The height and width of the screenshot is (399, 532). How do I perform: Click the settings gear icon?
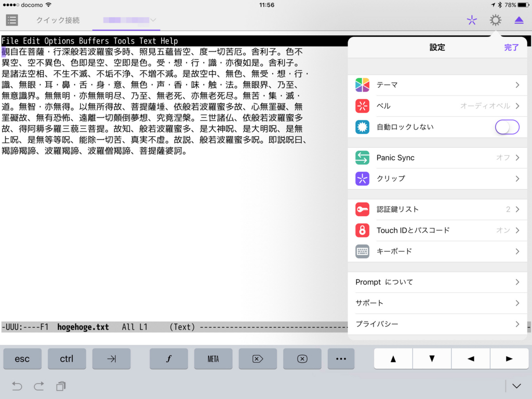click(x=495, y=20)
